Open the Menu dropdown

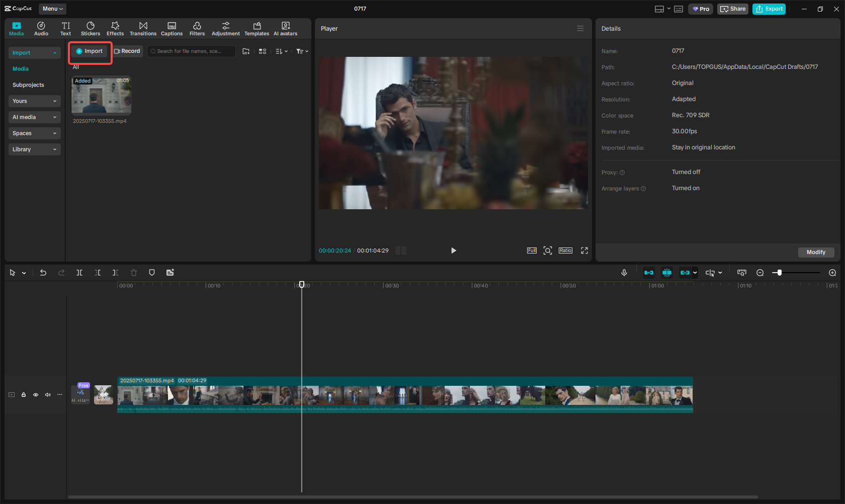pos(52,9)
